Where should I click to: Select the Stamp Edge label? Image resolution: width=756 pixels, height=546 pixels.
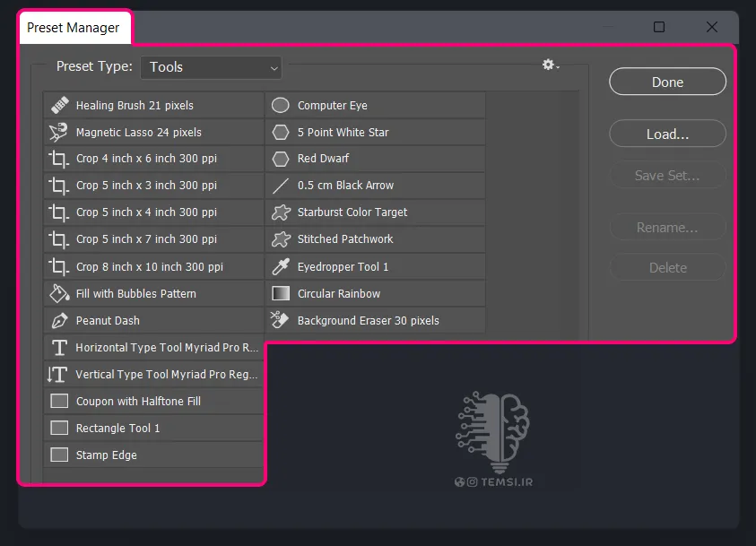106,455
